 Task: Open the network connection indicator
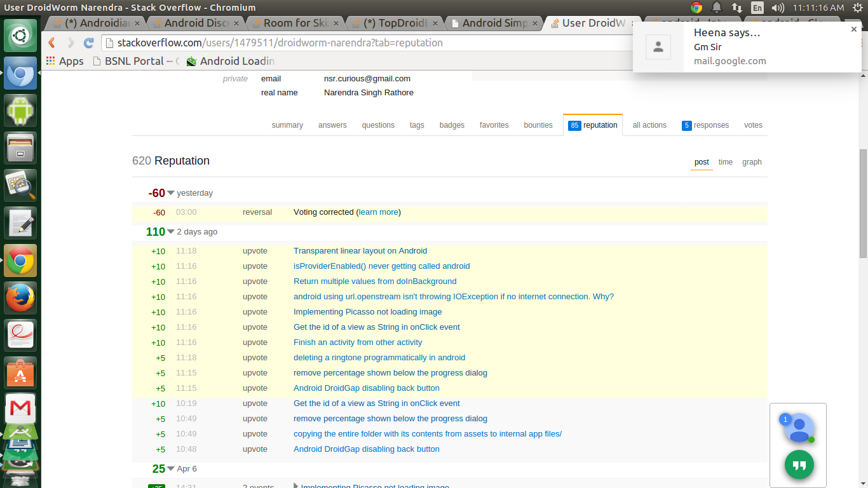pos(737,8)
